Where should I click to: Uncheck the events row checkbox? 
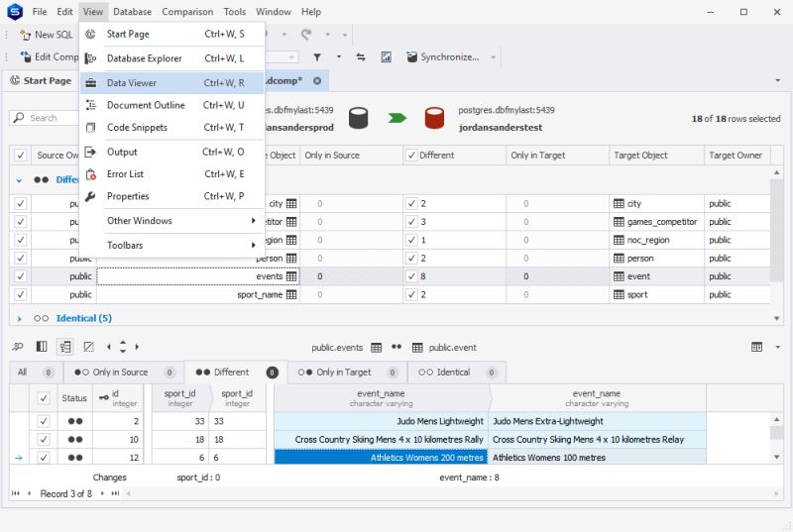pyautogui.click(x=20, y=276)
